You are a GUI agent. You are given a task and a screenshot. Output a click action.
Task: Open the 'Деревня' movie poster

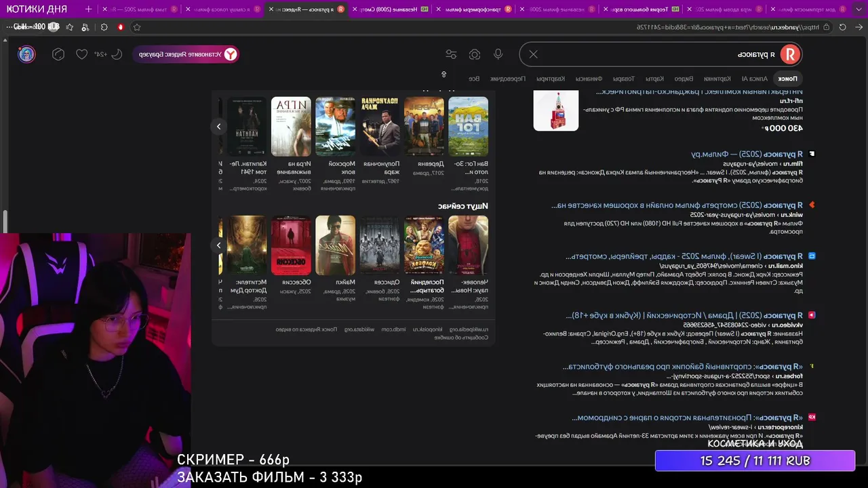425,127
